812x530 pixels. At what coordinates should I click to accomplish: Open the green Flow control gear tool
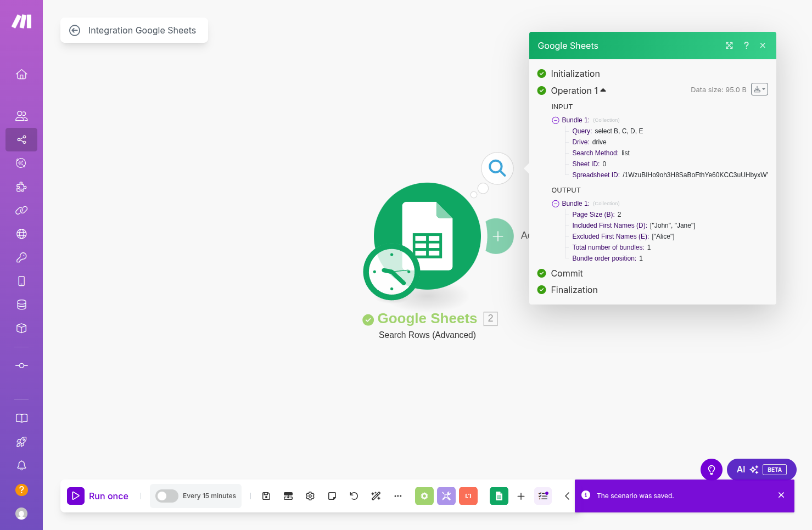point(424,496)
